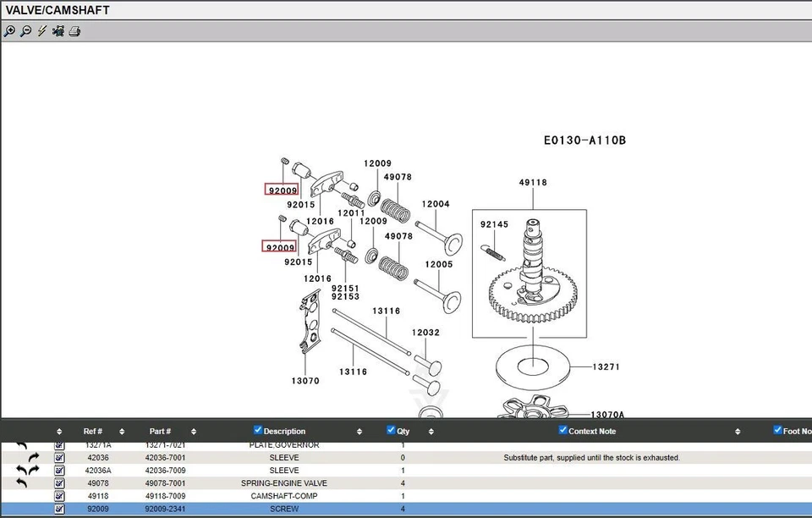Toggle the Qty column checkbox
Image resolution: width=812 pixels, height=518 pixels.
pyautogui.click(x=391, y=430)
